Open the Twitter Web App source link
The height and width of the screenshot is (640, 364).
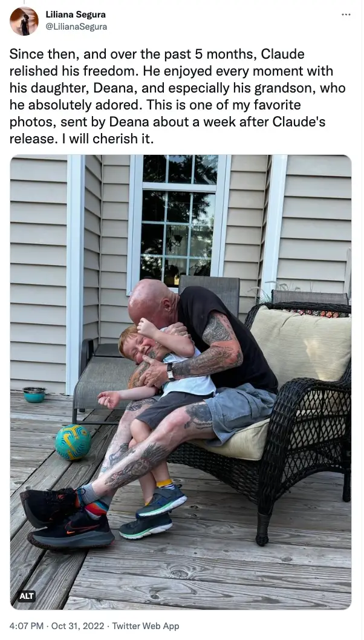click(x=146, y=626)
